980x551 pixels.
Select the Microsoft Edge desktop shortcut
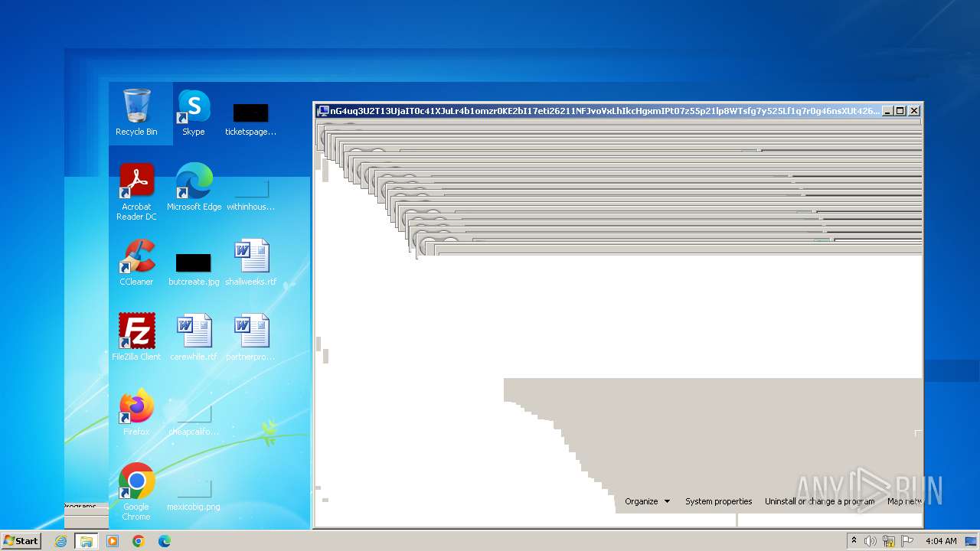point(194,187)
